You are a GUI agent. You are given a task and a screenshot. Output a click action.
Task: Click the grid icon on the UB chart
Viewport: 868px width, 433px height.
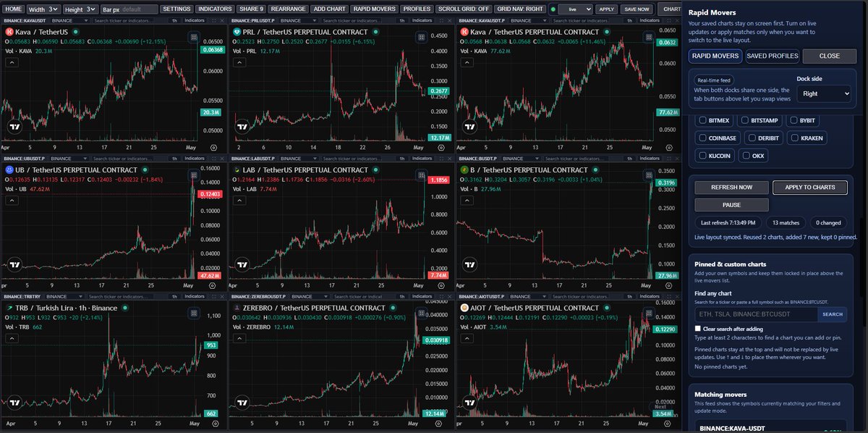[x=194, y=176]
